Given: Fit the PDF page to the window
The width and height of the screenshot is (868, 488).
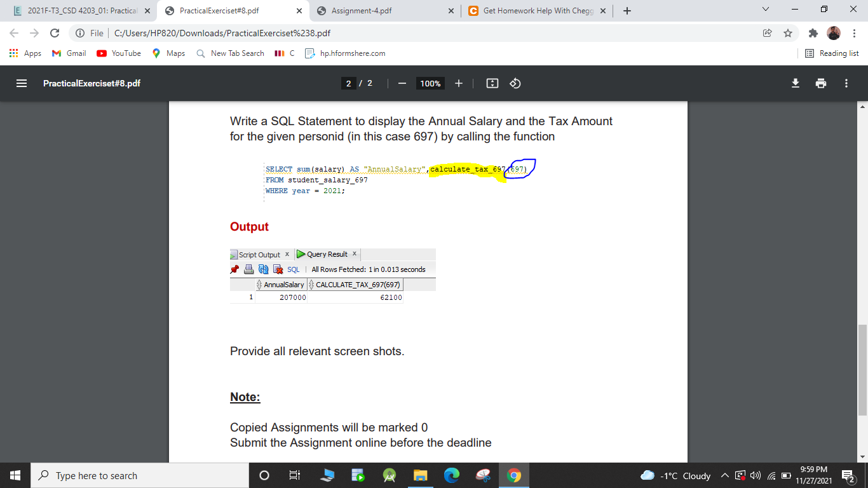Looking at the screenshot, I should point(492,83).
